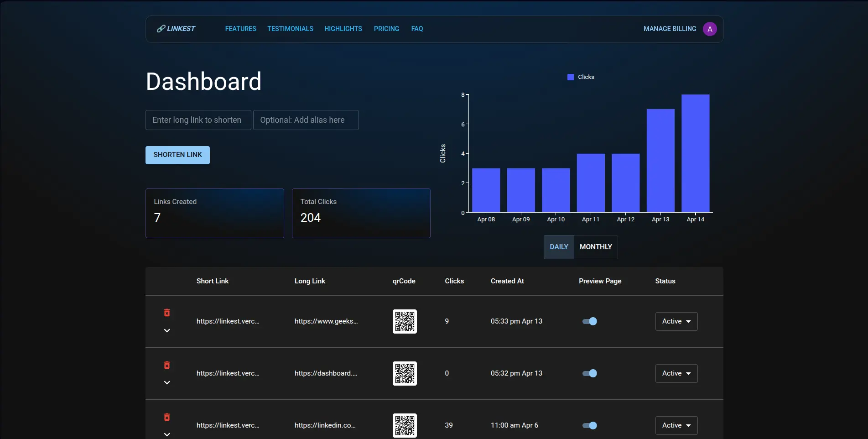The image size is (868, 439).
Task: Click the Shorten Link button
Action: [x=177, y=155]
